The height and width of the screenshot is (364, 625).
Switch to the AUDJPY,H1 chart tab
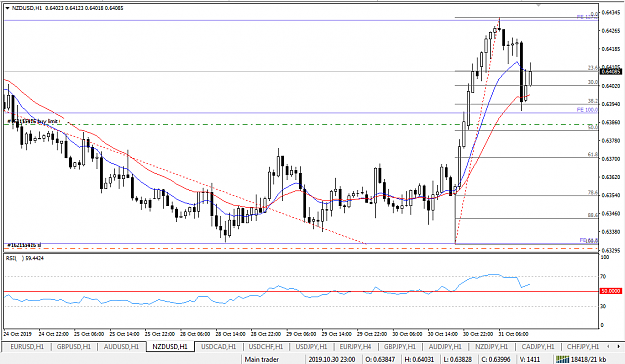coord(445,346)
